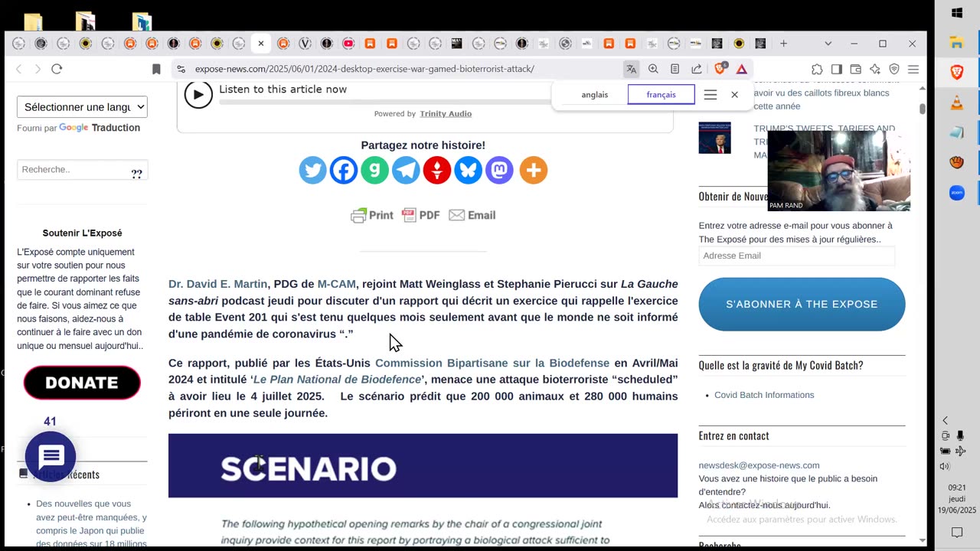The width and height of the screenshot is (980, 551).
Task: Click the Print button
Action: pos(372,215)
